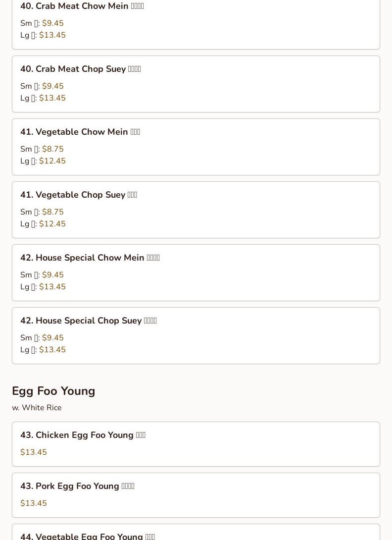The width and height of the screenshot is (392, 540).
Task: Open 41. Vegetable Chow Mein item
Action: tap(196, 147)
